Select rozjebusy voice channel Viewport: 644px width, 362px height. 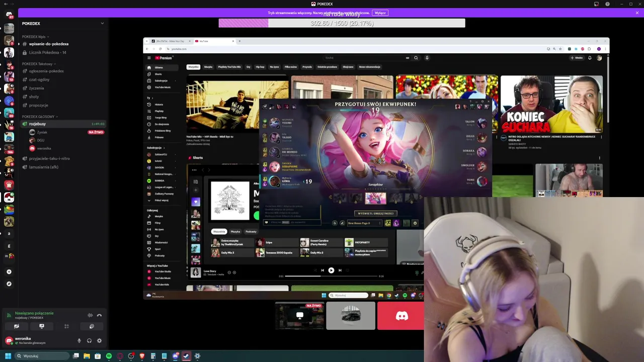pos(62,124)
